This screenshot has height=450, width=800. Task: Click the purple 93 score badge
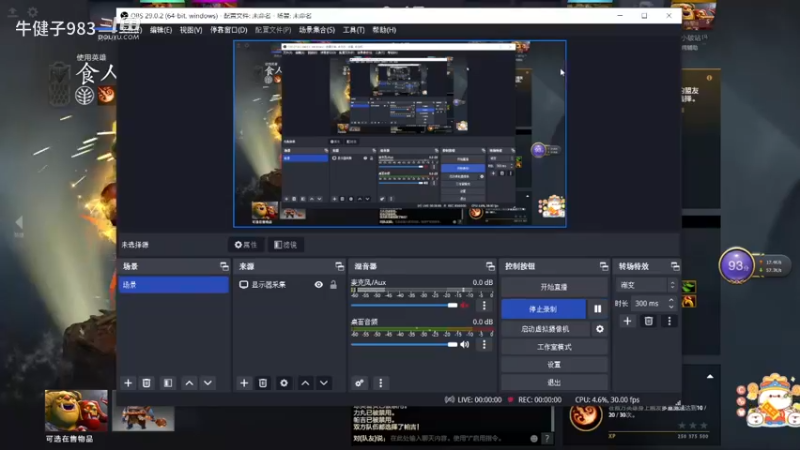point(736,265)
